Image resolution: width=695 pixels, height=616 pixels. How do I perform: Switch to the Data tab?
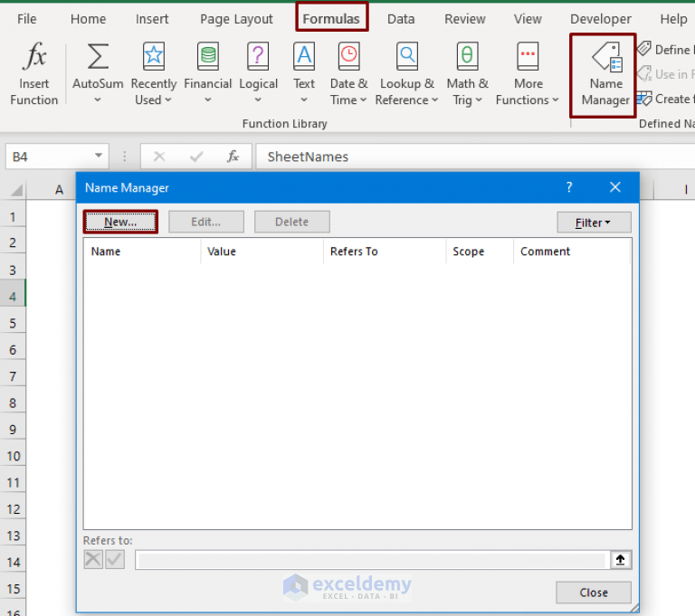click(x=401, y=19)
